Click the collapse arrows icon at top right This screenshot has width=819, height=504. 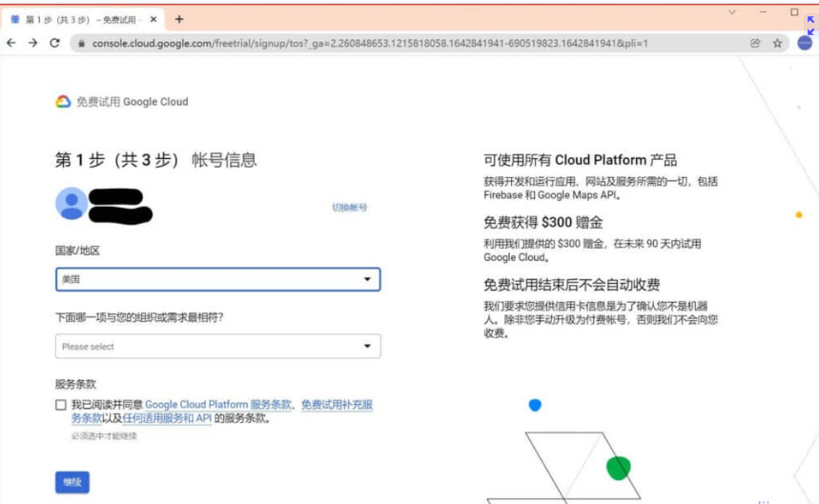(810, 26)
